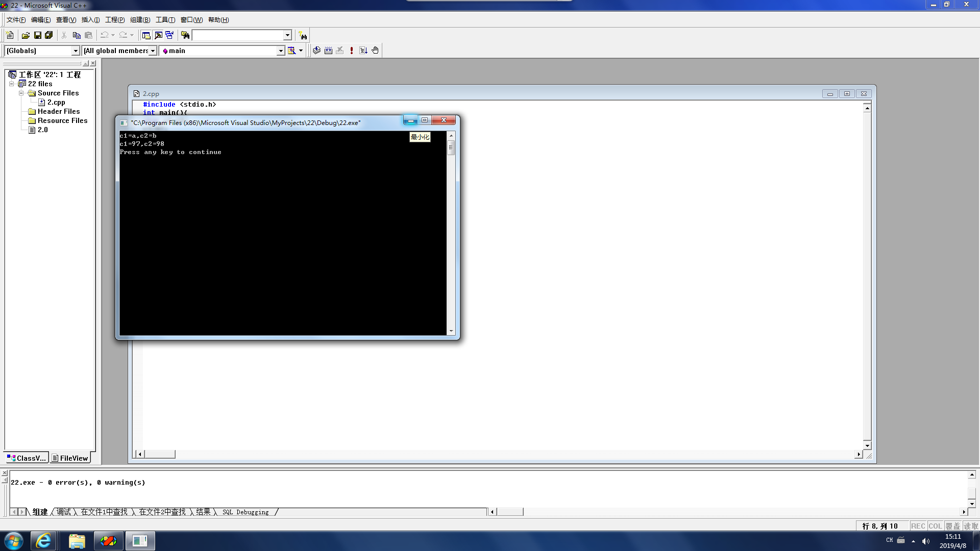Viewport: 980px width, 551px height.
Task: Toggle the Output window toolbar button
Action: [158, 35]
